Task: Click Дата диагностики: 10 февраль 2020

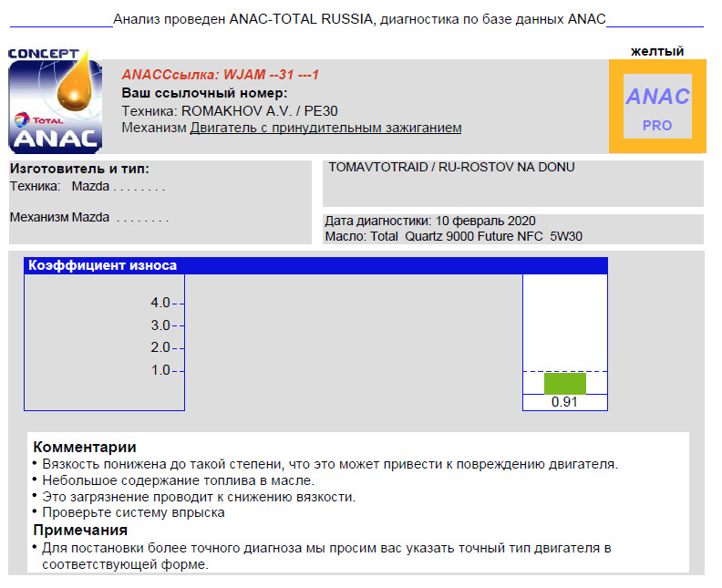Action: pos(430,221)
